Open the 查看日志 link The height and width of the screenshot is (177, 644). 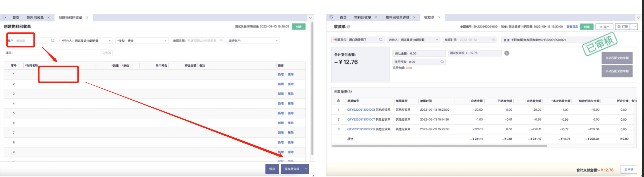[x=572, y=27]
